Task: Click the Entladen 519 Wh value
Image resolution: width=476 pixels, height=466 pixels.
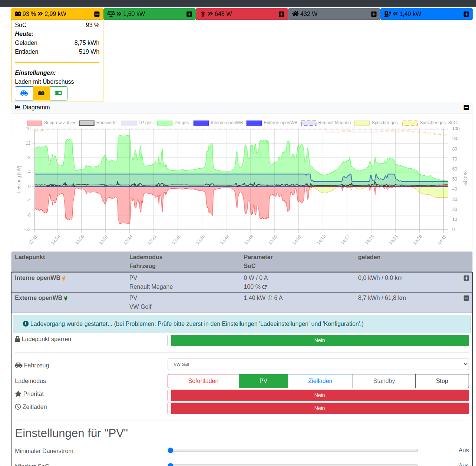Action: tap(89, 52)
